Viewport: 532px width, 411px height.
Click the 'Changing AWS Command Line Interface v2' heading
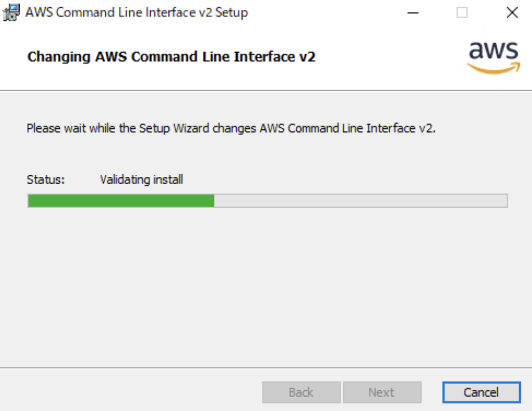coord(171,57)
